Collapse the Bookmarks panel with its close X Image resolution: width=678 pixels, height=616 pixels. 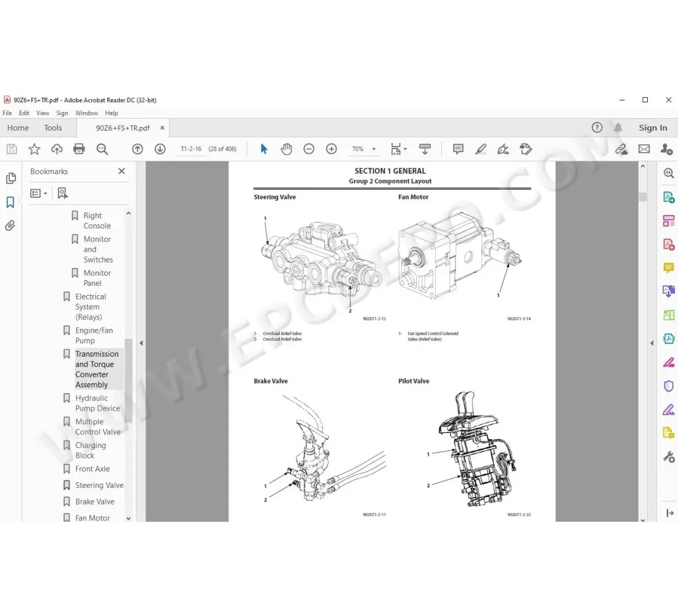point(121,171)
